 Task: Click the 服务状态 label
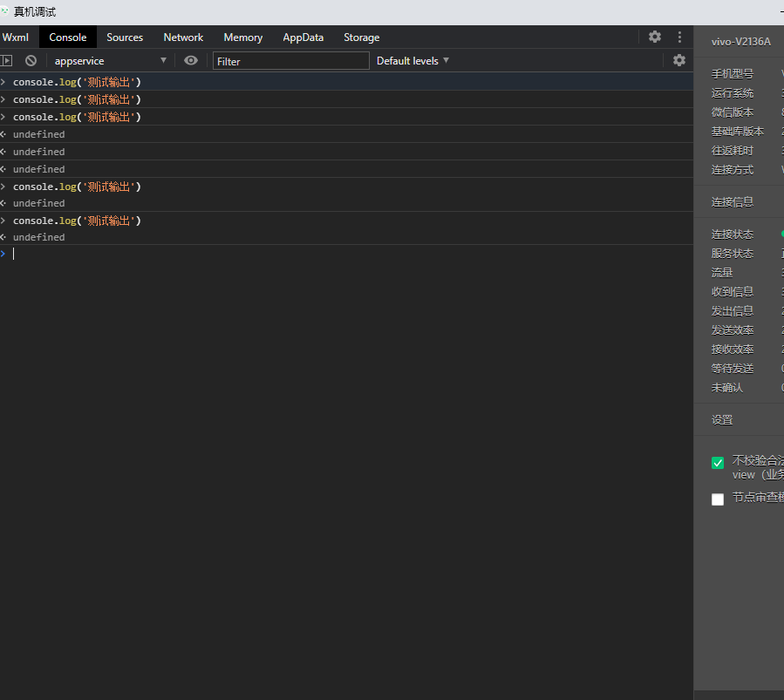click(x=732, y=254)
